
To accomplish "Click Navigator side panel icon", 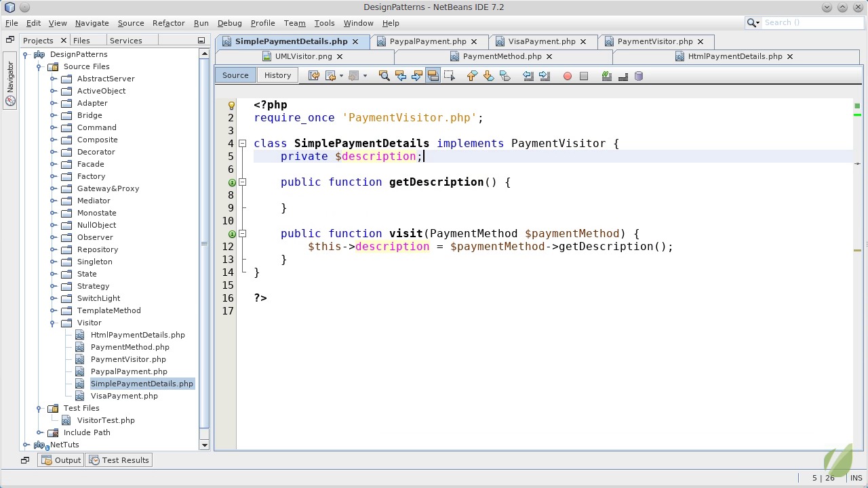I will 10,81.
